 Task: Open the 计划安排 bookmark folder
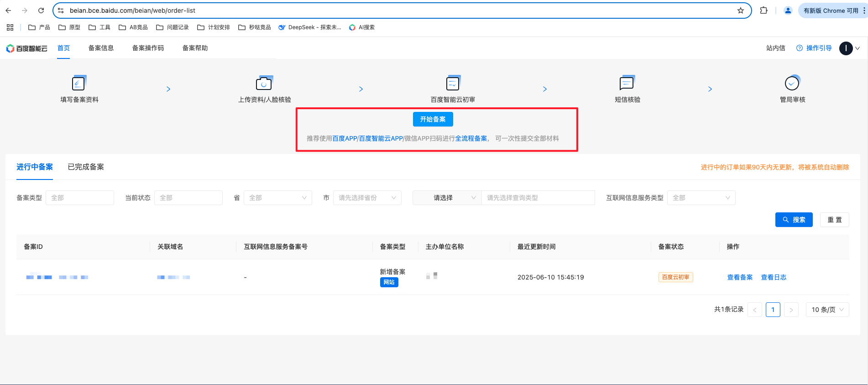[214, 27]
